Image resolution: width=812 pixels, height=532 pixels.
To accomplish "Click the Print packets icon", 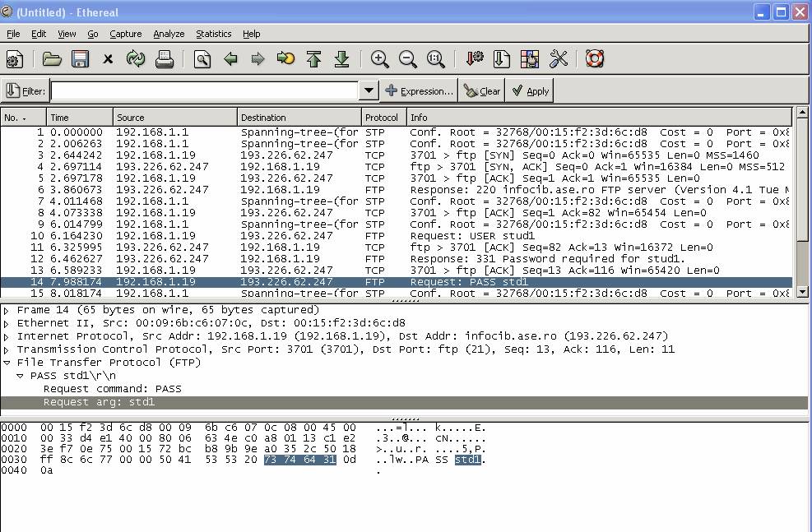I will tap(164, 59).
